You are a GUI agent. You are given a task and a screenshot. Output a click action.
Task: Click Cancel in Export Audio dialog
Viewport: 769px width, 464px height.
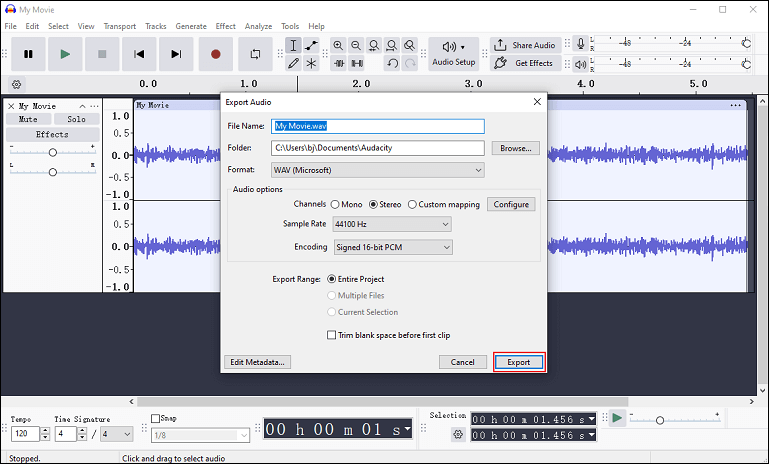click(462, 362)
